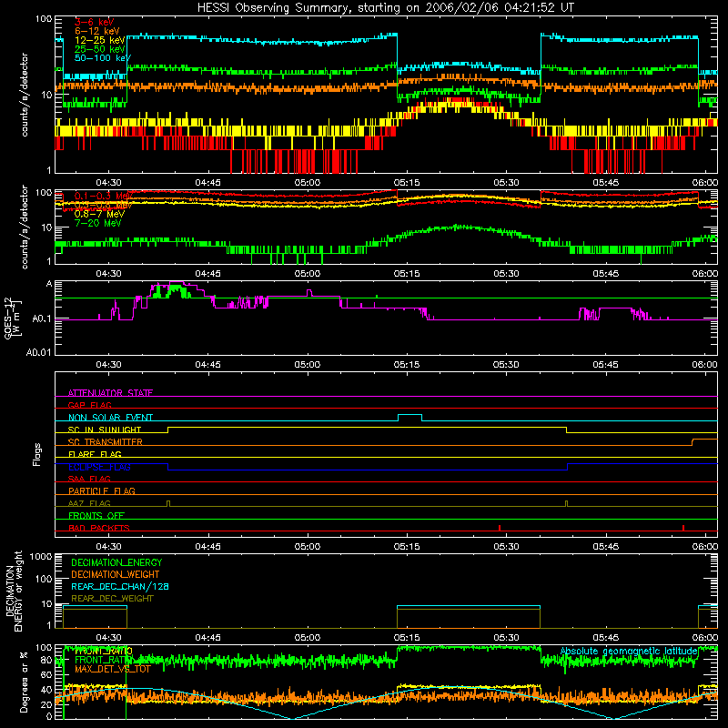Select the SC_IN_SUNLIGHT flag label
The image size is (728, 728).
tap(105, 430)
